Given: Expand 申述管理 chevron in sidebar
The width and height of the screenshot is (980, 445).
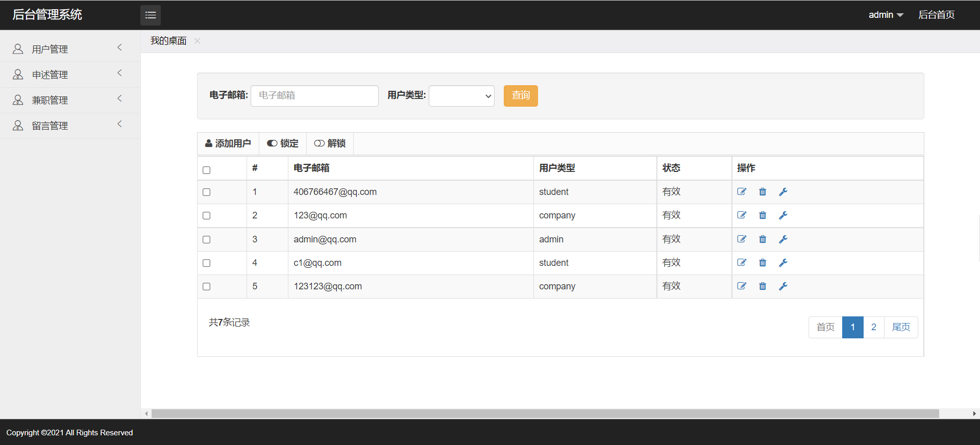Looking at the screenshot, I should click(x=119, y=73).
